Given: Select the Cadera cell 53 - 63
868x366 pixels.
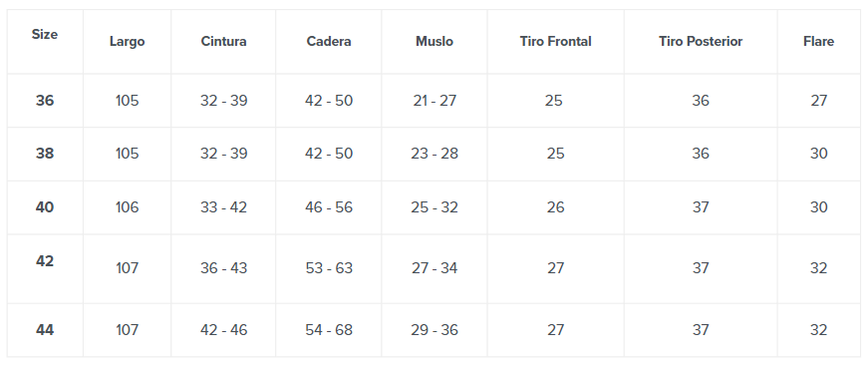Looking at the screenshot, I should tap(329, 268).
